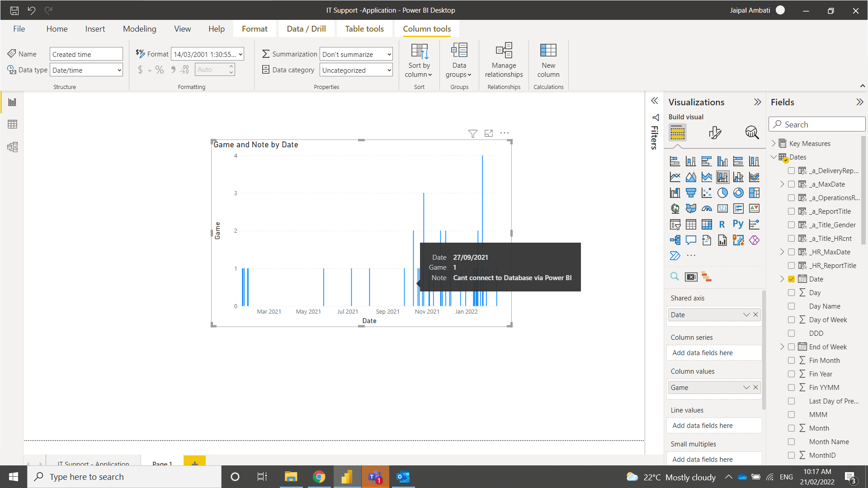Screen dimensions: 868x488
Task: Choose the Q&A speech bubble visual
Action: coord(691,240)
